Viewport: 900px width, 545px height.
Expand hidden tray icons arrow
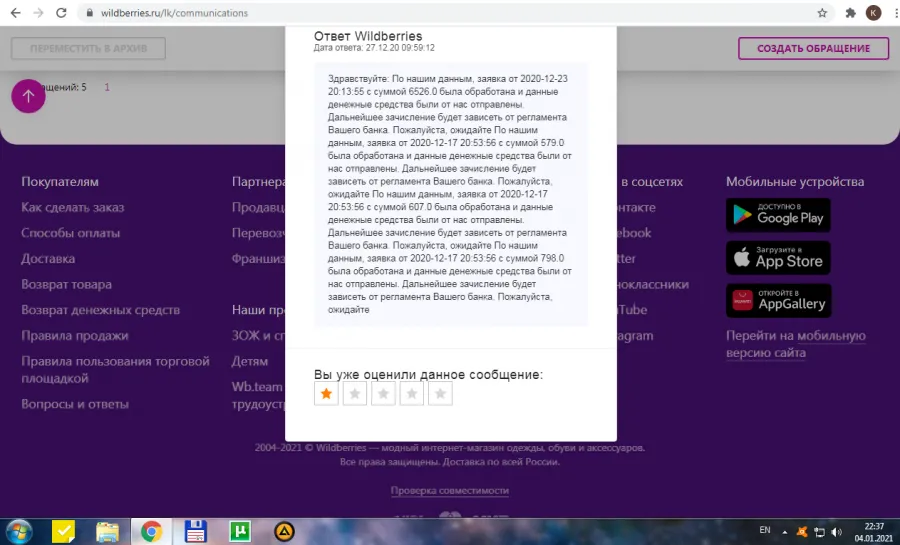[x=785, y=532]
